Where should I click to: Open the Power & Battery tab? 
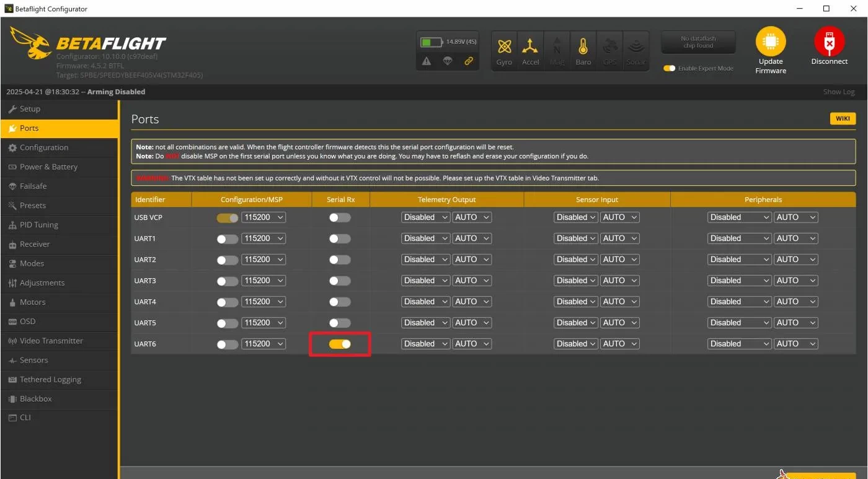pyautogui.click(x=59, y=167)
